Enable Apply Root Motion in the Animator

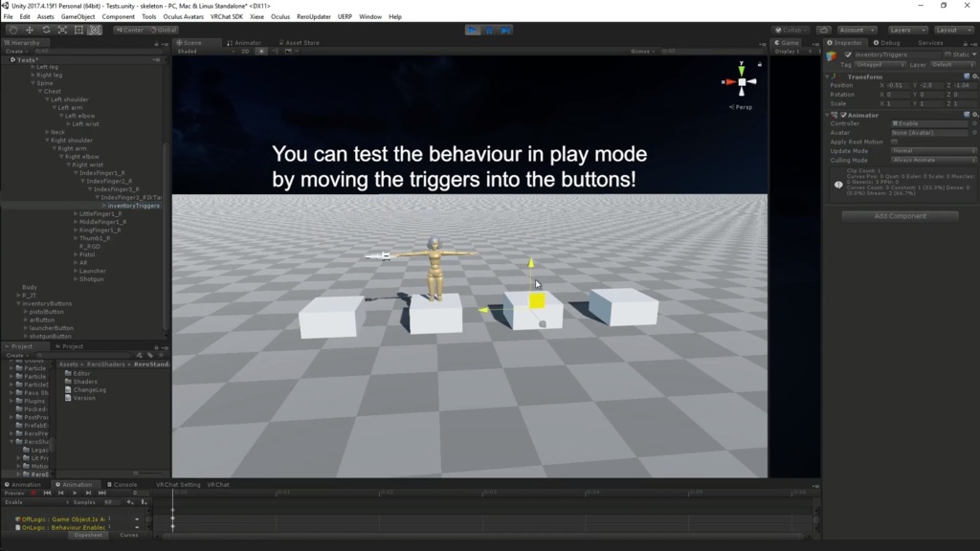click(x=895, y=142)
